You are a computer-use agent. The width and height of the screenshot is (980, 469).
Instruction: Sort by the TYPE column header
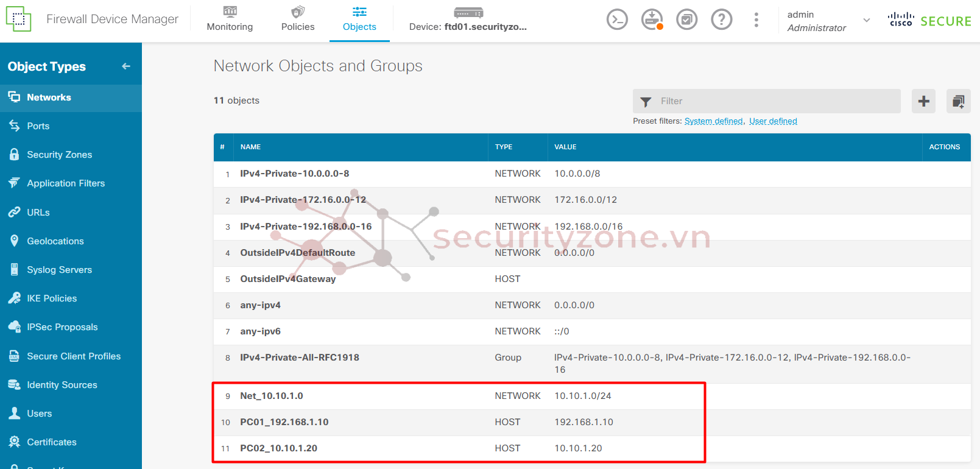coord(504,147)
